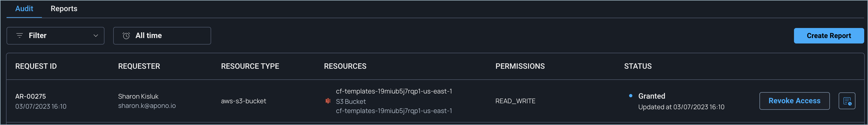Image resolution: width=868 pixels, height=125 pixels.
Task: Select the RESOURCE TYPE column header
Action: (250, 66)
